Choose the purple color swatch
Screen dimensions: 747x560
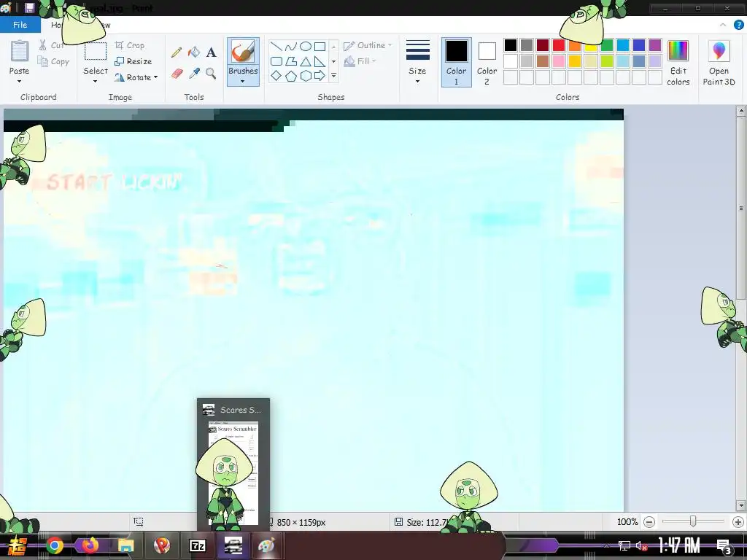655,45
